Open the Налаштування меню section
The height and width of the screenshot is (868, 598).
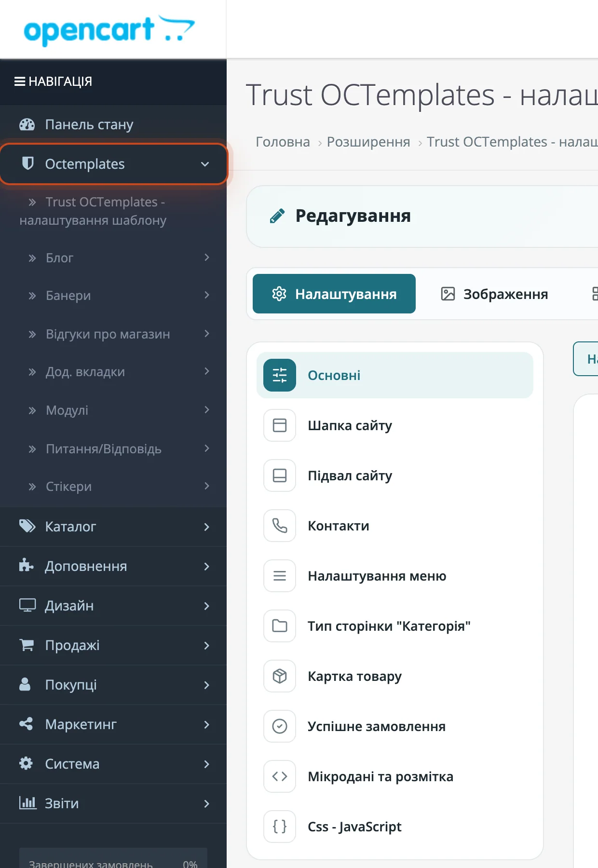(x=395, y=576)
